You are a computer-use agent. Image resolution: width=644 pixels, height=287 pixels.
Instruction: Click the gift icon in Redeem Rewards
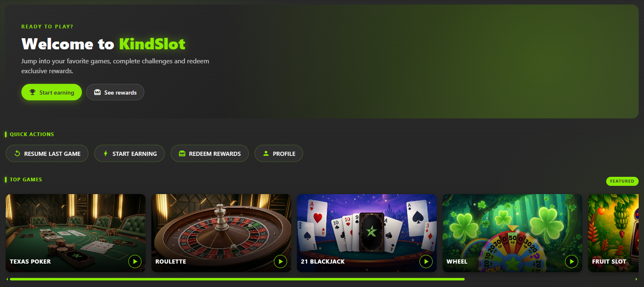click(x=182, y=153)
